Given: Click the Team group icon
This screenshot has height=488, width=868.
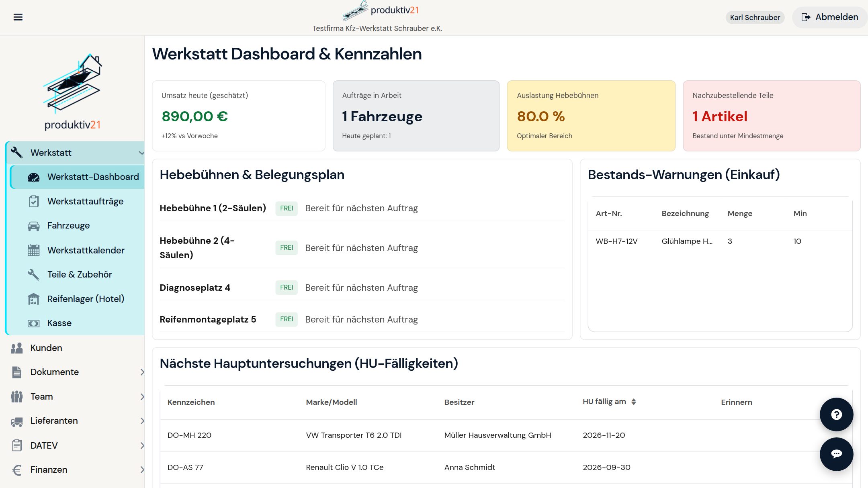Looking at the screenshot, I should click(x=16, y=397).
